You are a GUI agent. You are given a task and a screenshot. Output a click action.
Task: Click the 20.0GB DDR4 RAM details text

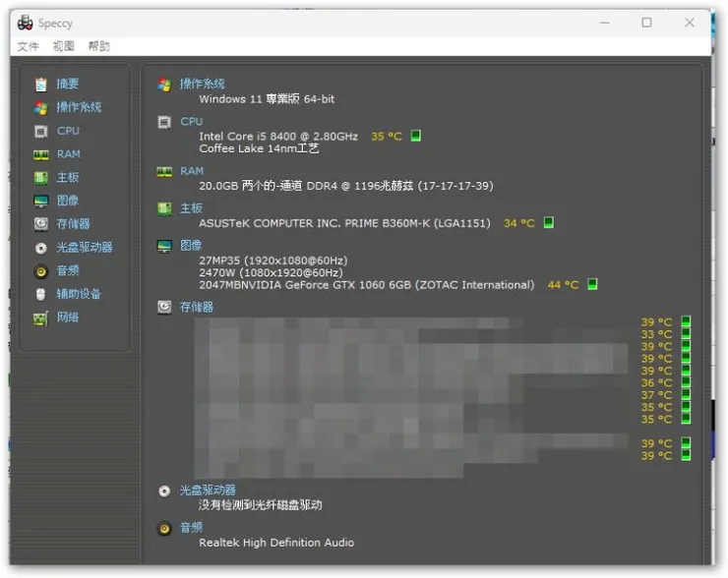[346, 186]
